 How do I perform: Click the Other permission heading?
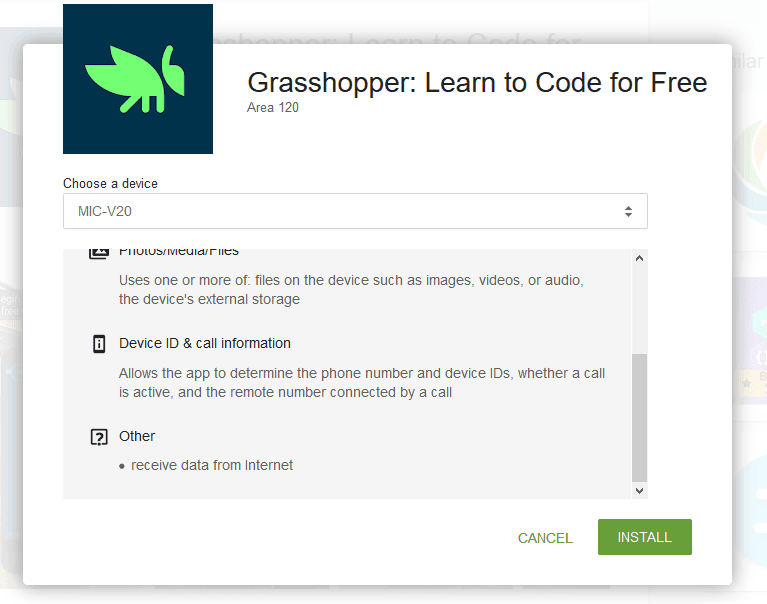coord(137,436)
